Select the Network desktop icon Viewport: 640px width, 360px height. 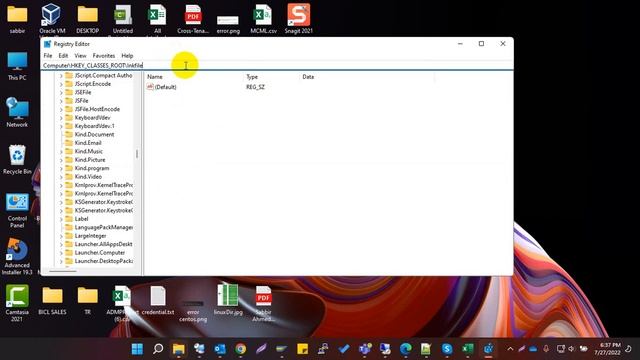17,112
